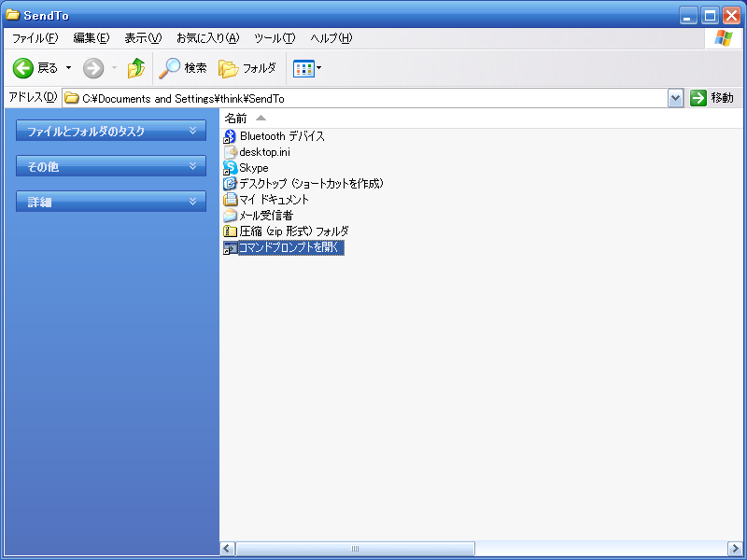The height and width of the screenshot is (560, 747).
Task: Minimize the SendTo window
Action: tap(688, 16)
